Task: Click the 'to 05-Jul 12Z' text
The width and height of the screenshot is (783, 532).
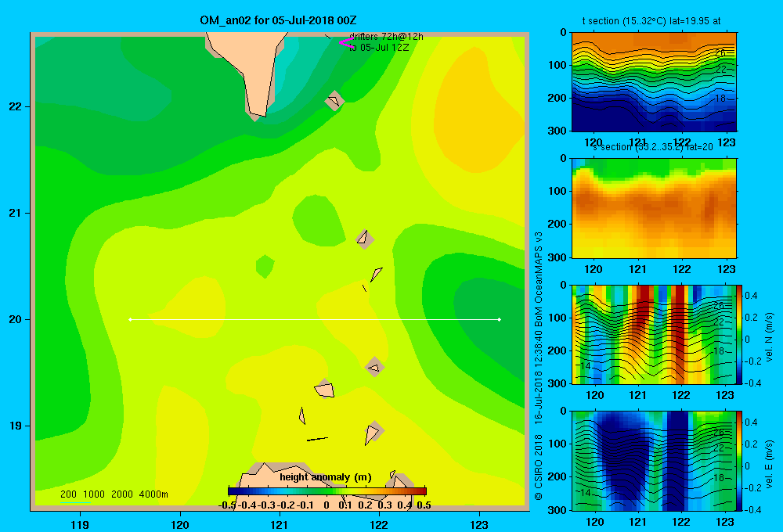Action: pyautogui.click(x=379, y=48)
